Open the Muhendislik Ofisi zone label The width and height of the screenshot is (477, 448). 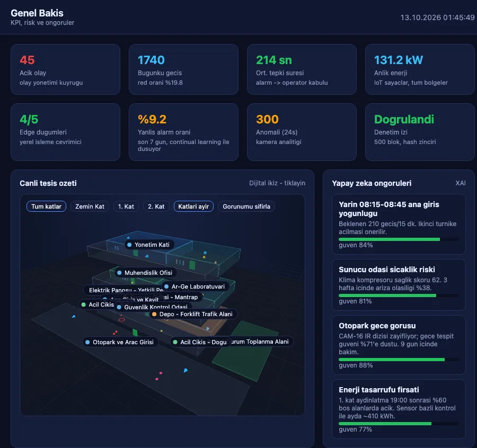[145, 273]
